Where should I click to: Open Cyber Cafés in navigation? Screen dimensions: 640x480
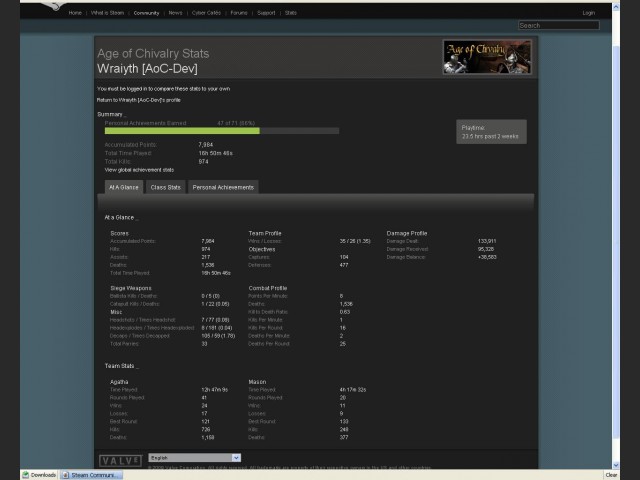tap(206, 13)
